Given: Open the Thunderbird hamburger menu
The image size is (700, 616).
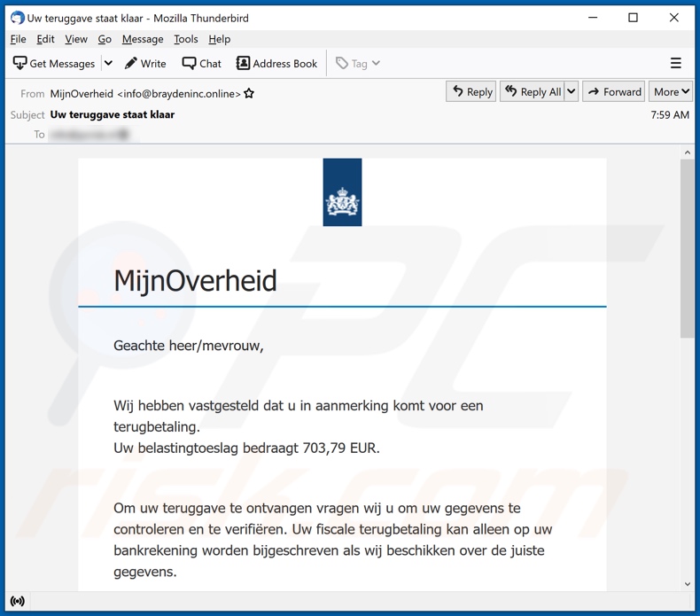Looking at the screenshot, I should click(x=675, y=64).
